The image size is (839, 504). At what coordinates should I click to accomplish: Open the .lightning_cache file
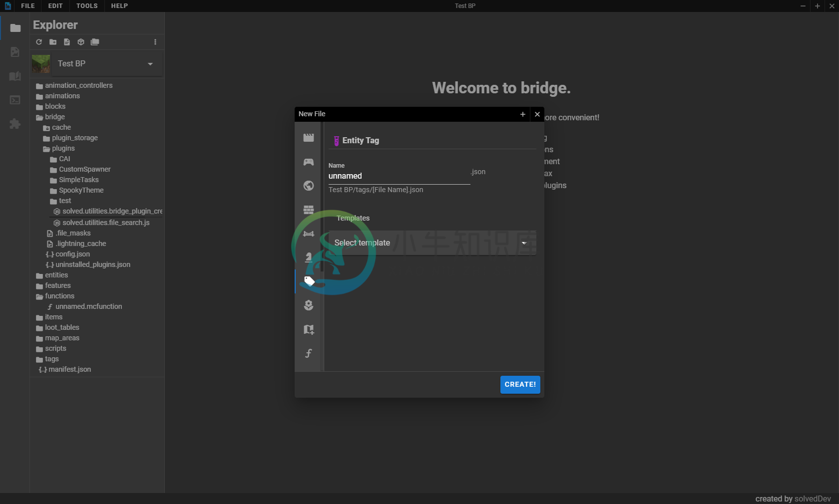coord(76,244)
